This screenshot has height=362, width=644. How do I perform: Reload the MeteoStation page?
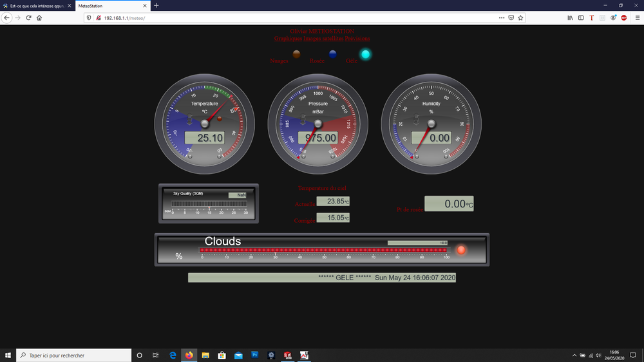pos(28,17)
